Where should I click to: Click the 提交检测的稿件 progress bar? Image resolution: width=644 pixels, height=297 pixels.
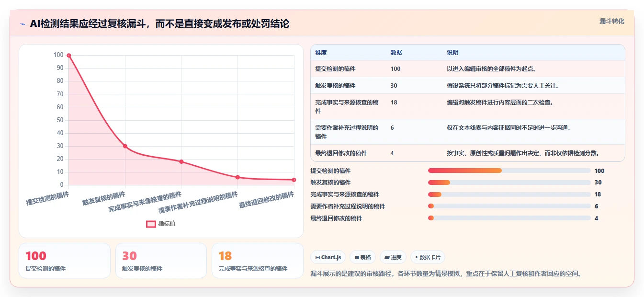509,171
